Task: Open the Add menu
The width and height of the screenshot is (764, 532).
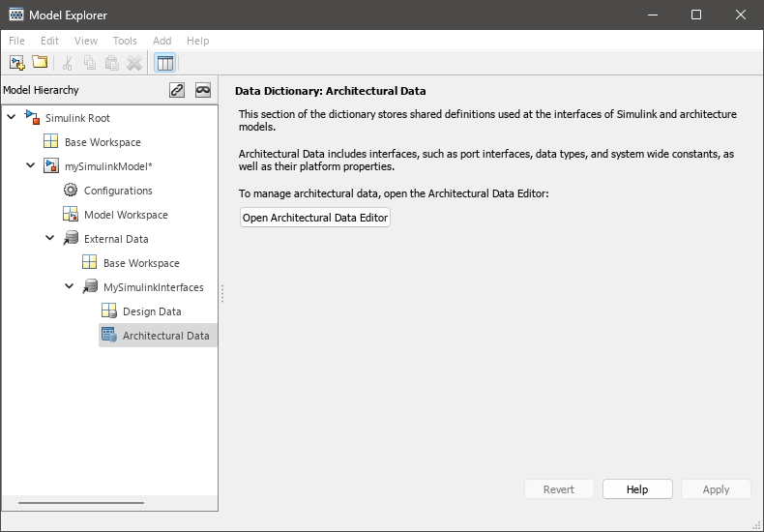Action: [162, 41]
